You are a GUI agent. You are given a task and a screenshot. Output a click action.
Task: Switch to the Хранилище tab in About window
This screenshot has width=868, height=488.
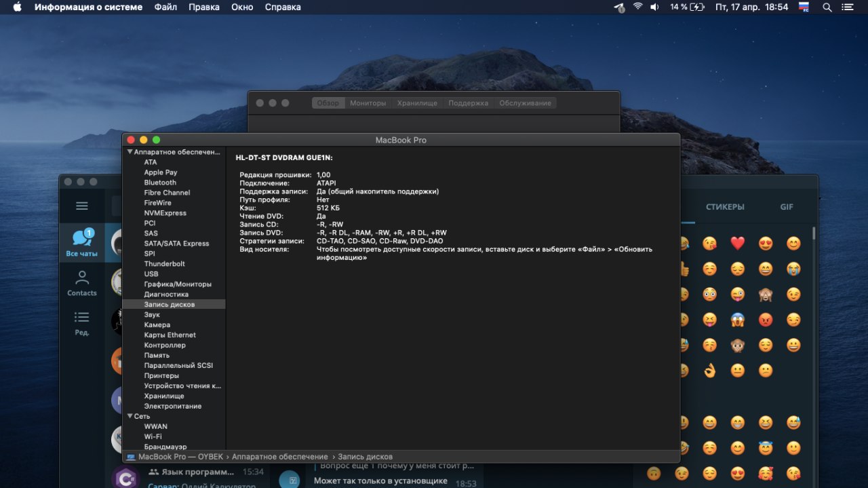tap(417, 103)
